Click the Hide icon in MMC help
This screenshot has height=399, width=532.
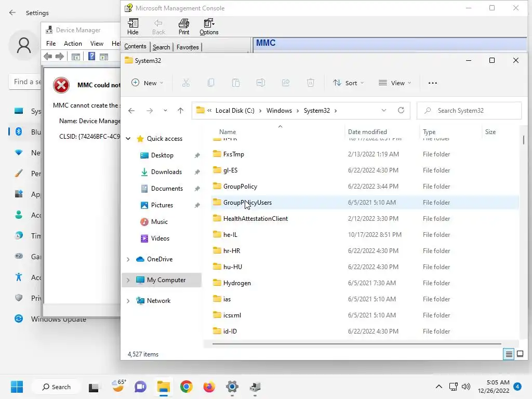(132, 27)
